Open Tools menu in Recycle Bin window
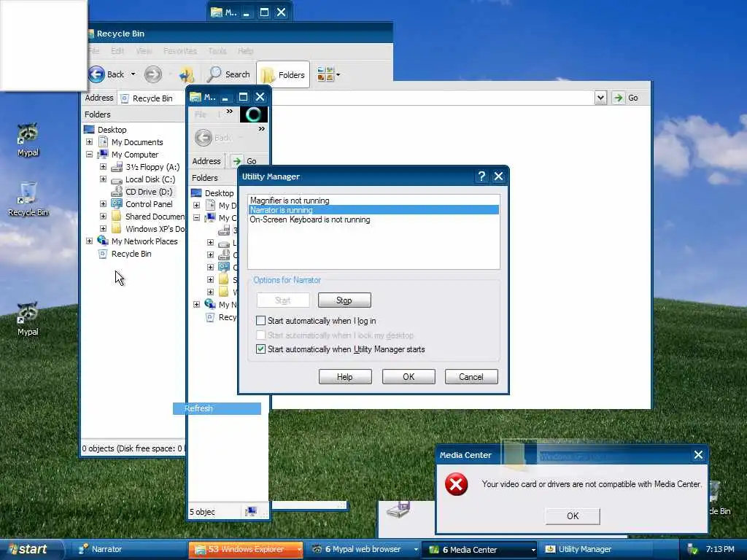747x560 pixels. [x=217, y=50]
